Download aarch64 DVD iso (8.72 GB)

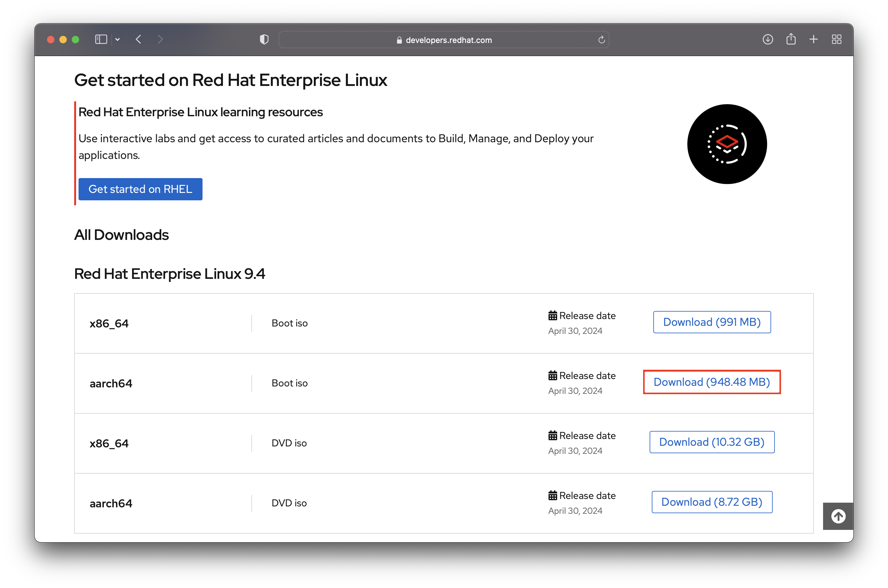711,502
